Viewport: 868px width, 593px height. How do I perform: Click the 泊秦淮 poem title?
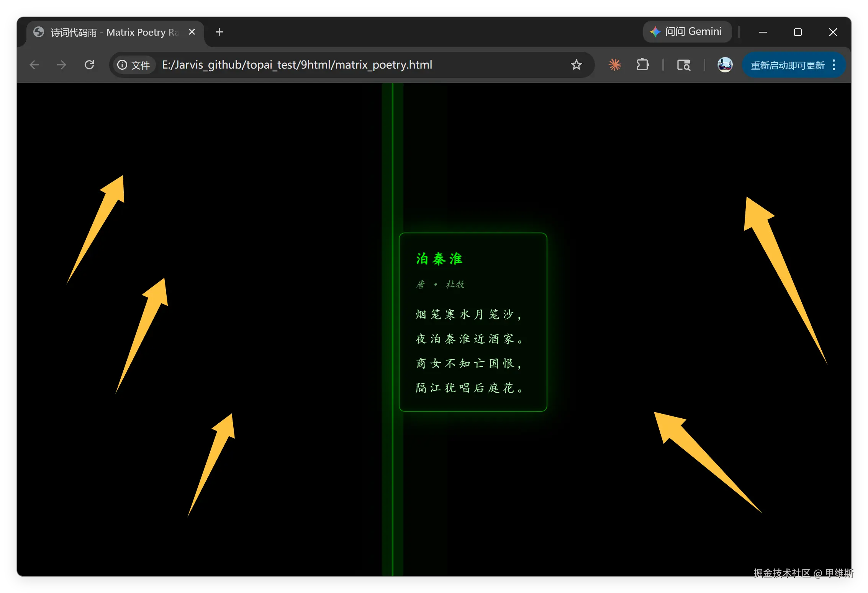click(x=439, y=259)
